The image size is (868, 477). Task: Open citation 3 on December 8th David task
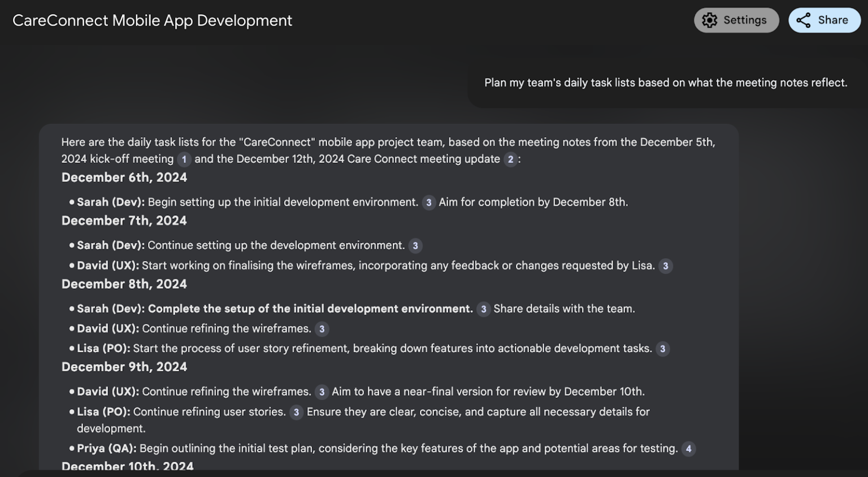322,329
